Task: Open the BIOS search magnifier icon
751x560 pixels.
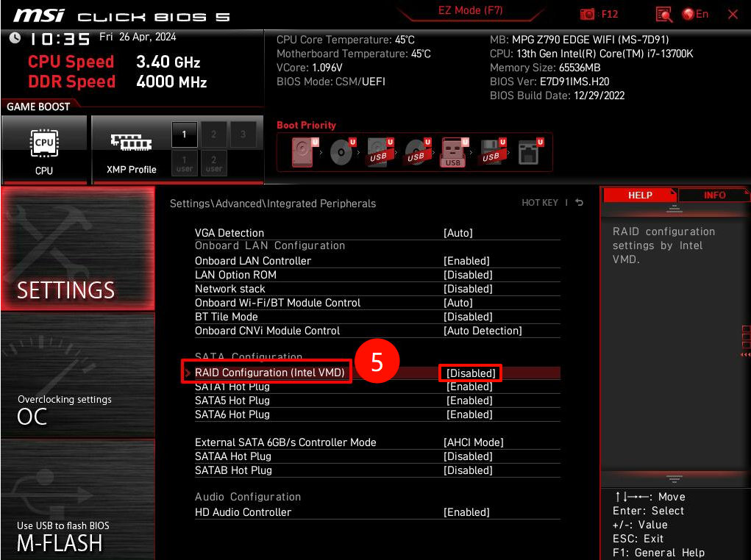Action: click(x=663, y=15)
